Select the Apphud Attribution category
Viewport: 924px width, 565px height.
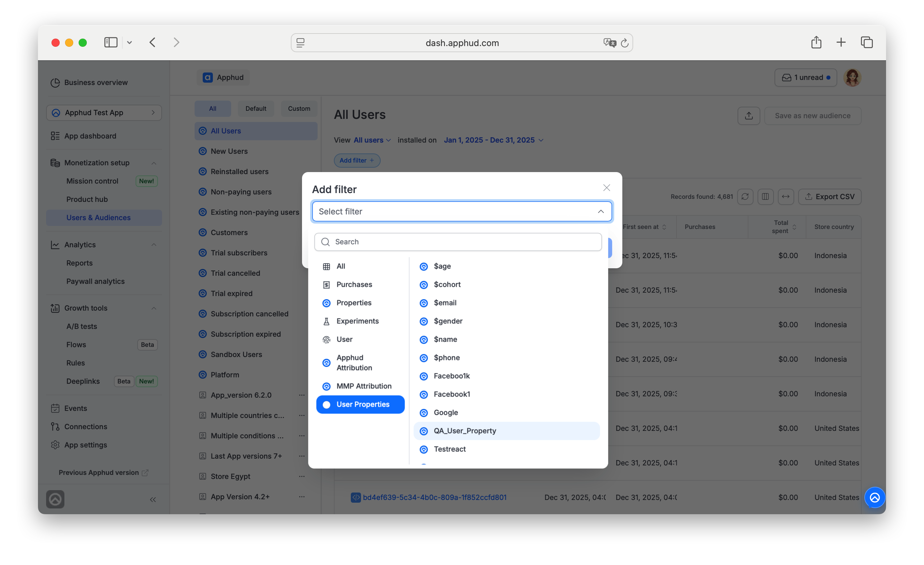pyautogui.click(x=360, y=363)
